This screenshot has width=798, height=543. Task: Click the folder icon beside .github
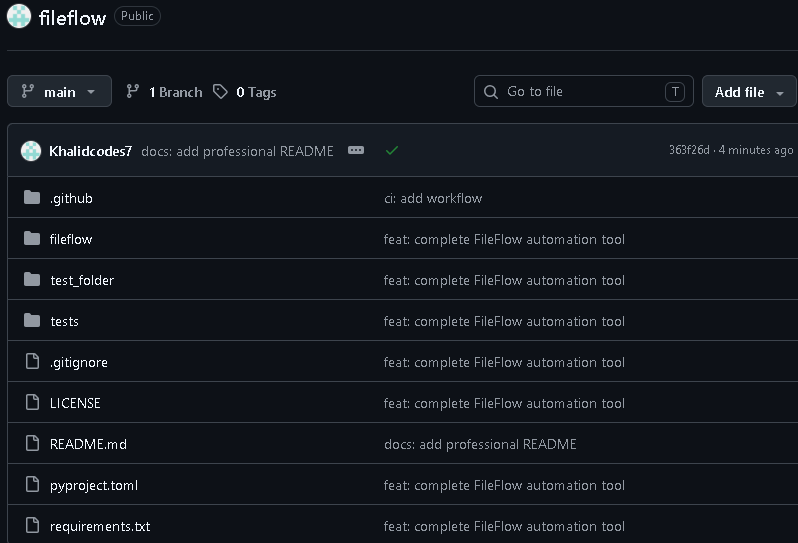pos(32,197)
